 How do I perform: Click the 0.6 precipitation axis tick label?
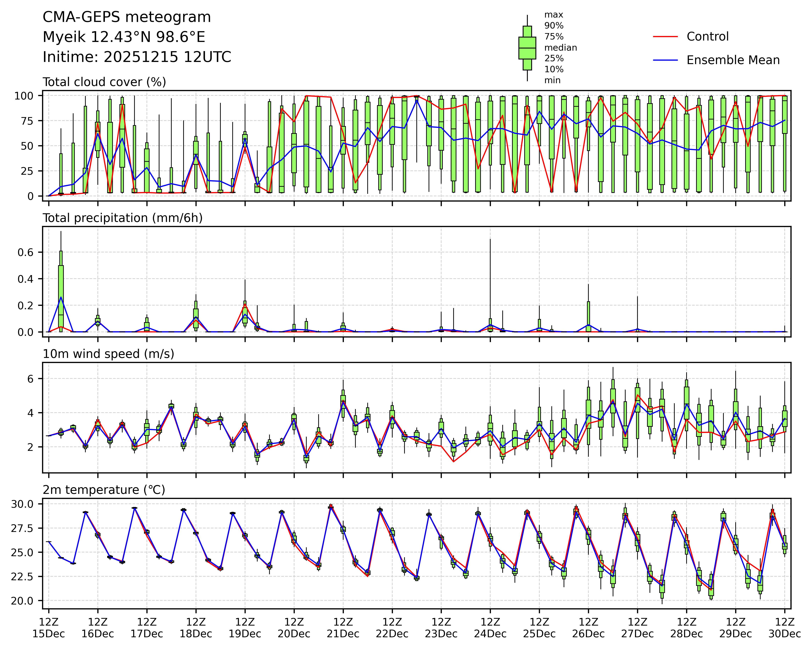26,252
